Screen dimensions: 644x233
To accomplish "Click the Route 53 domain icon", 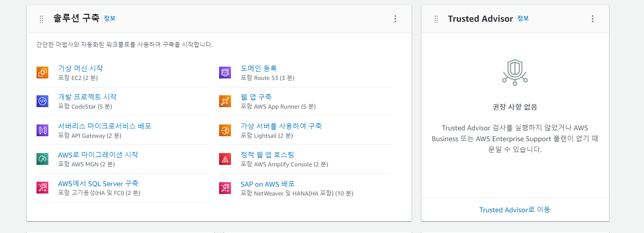I will point(225,73).
